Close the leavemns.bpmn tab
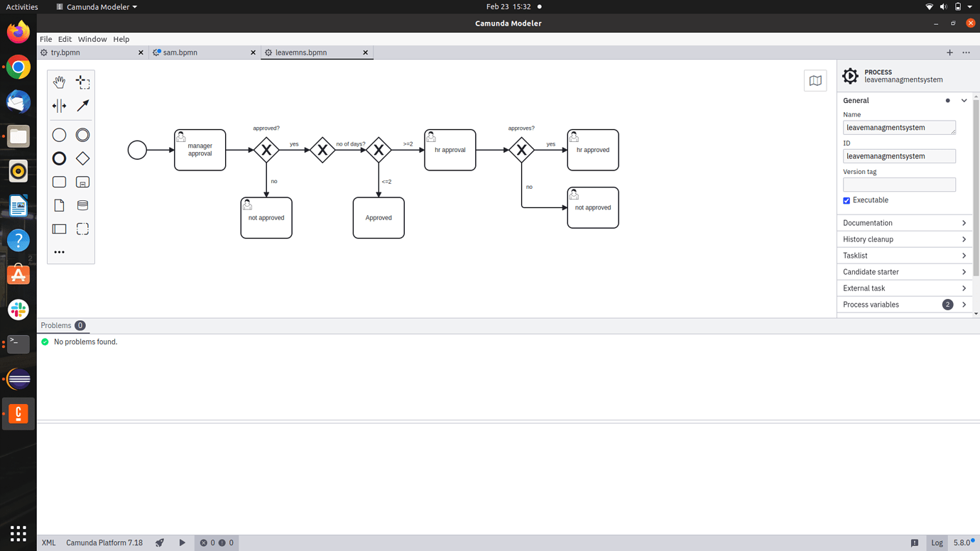The height and width of the screenshot is (551, 980). tap(366, 53)
